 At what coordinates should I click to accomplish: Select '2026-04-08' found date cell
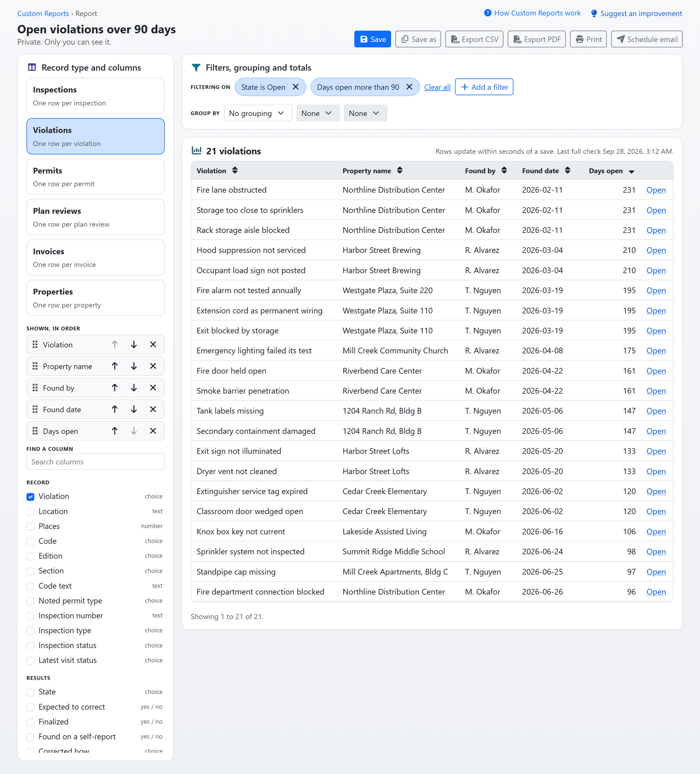coord(542,351)
